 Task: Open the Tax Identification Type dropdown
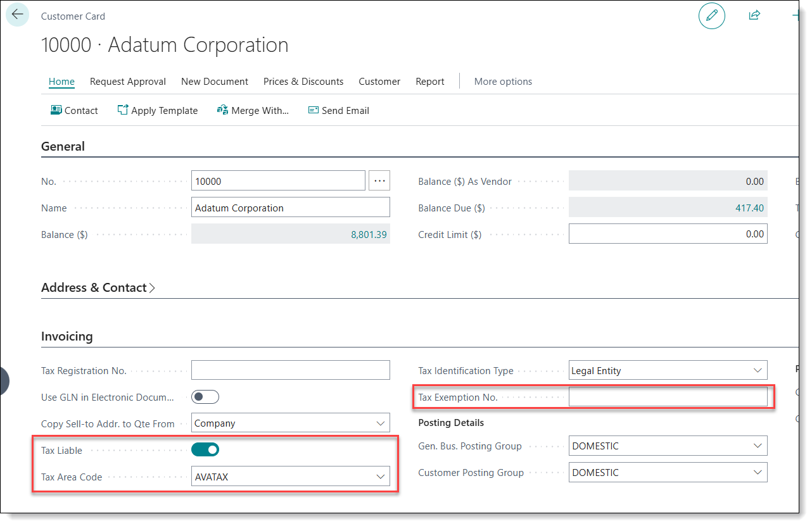[758, 370]
